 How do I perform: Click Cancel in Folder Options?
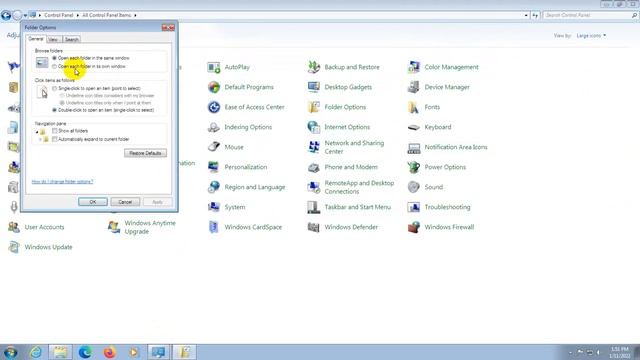(x=125, y=202)
